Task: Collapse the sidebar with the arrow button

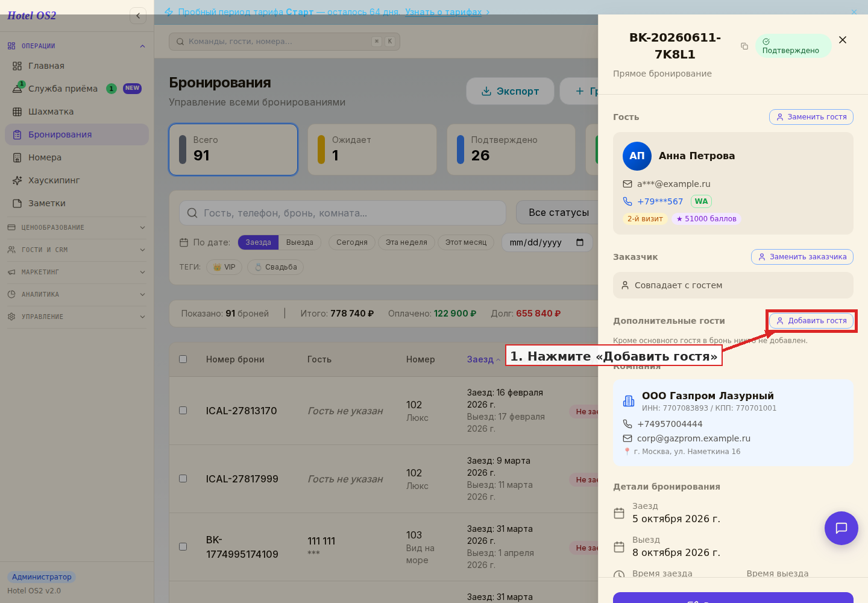Action: [138, 16]
